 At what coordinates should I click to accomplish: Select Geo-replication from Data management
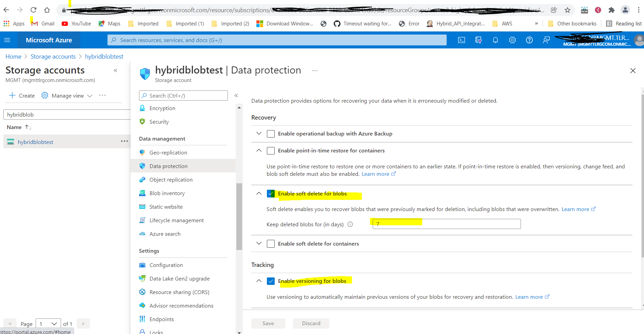168,152
